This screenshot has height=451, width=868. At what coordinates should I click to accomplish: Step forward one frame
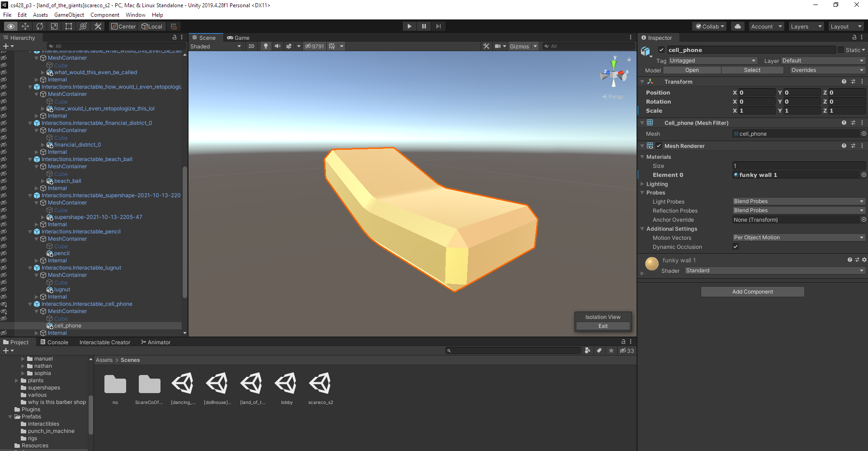point(438,26)
